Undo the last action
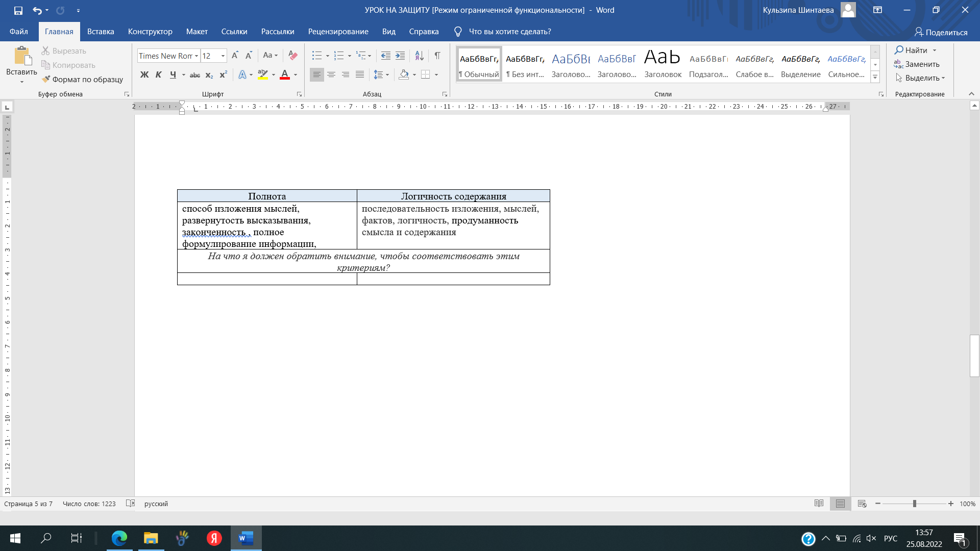This screenshot has width=980, height=551. coord(37,10)
